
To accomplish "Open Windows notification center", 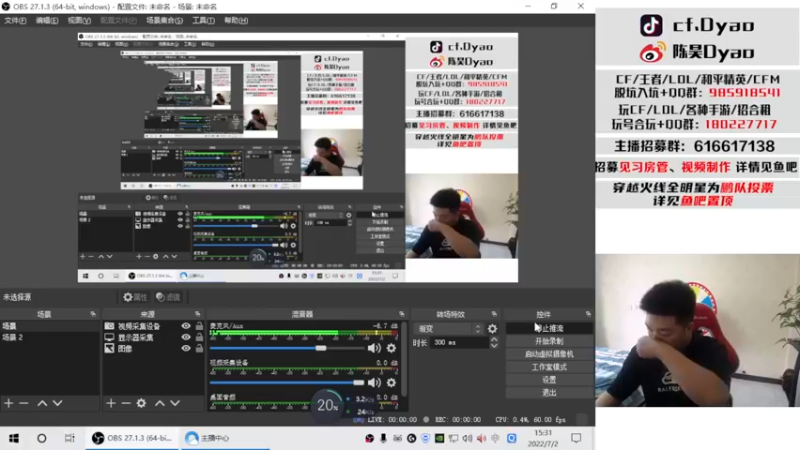I will [x=576, y=438].
